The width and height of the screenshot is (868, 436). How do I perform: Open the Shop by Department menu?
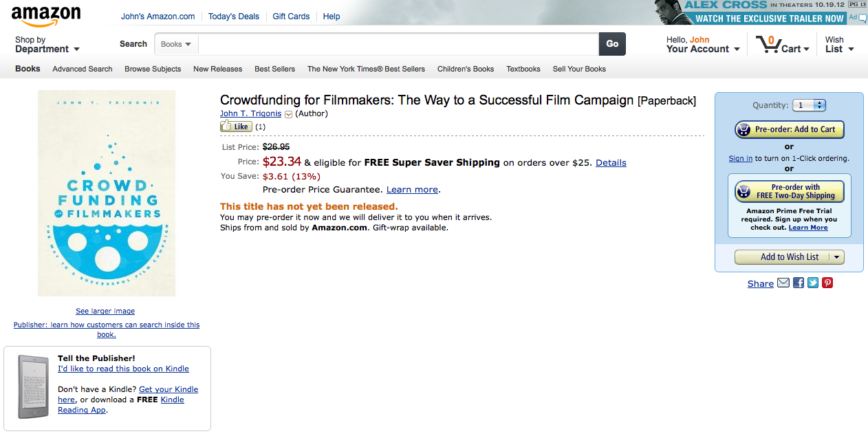pyautogui.click(x=47, y=45)
